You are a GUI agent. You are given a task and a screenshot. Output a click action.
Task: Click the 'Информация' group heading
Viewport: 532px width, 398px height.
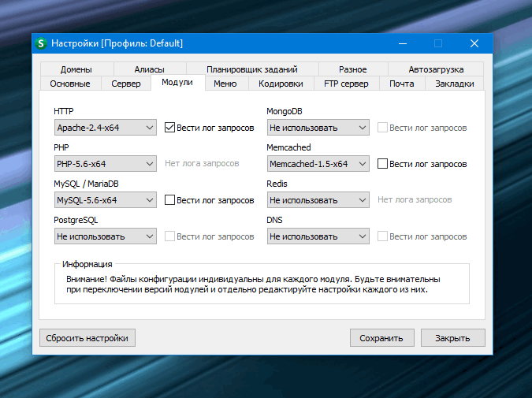pos(87,264)
